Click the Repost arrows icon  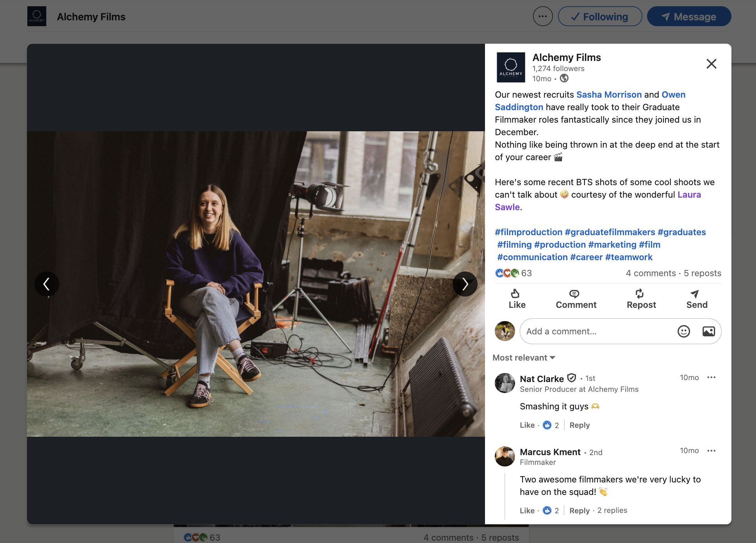(639, 294)
